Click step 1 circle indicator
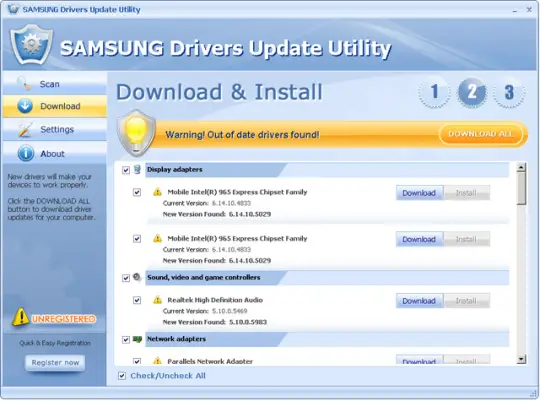 pyautogui.click(x=434, y=92)
